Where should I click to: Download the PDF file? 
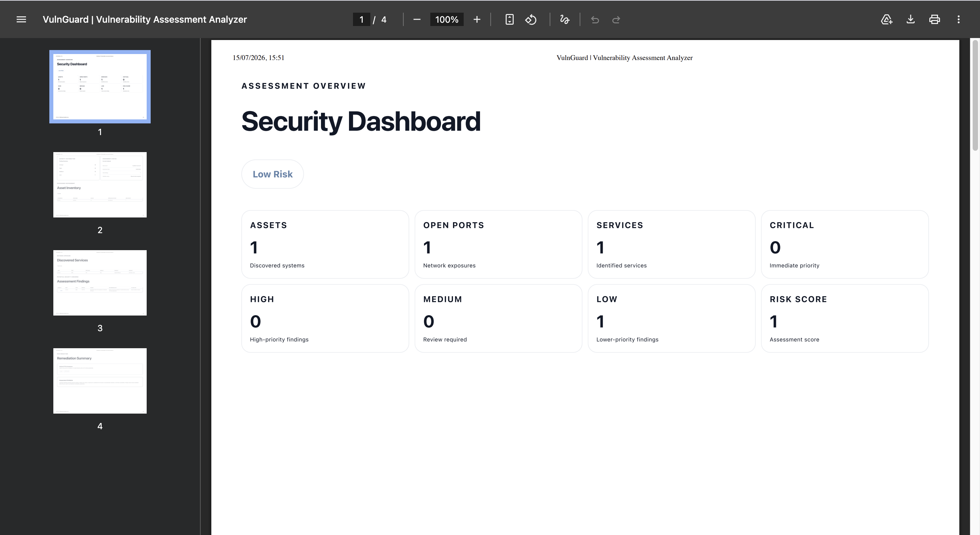pos(910,19)
